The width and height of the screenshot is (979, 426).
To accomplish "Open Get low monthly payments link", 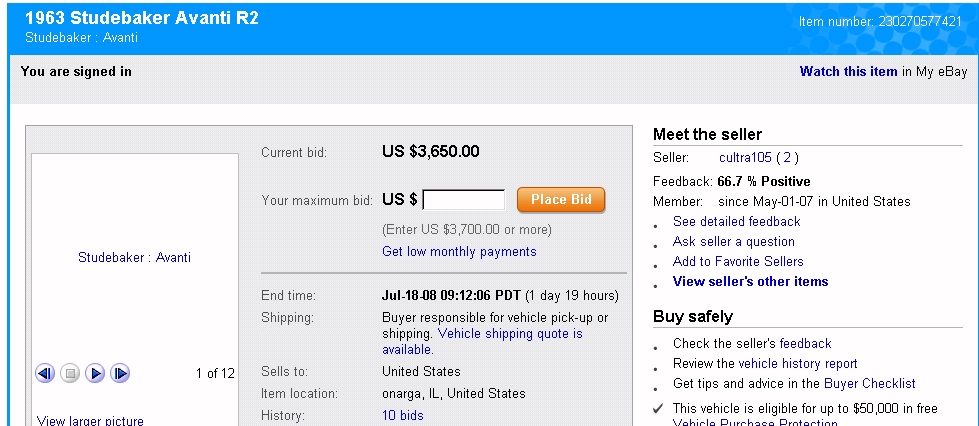I will tap(459, 252).
